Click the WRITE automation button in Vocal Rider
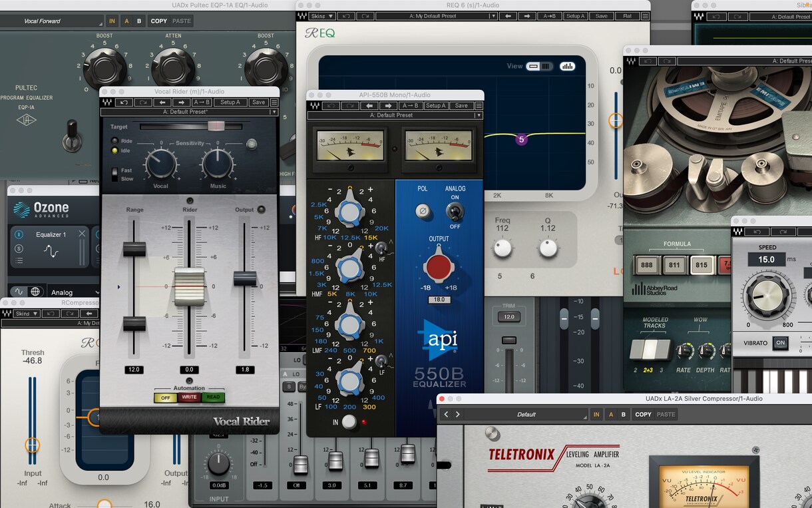Viewport: 812px width, 508px height. [x=190, y=397]
